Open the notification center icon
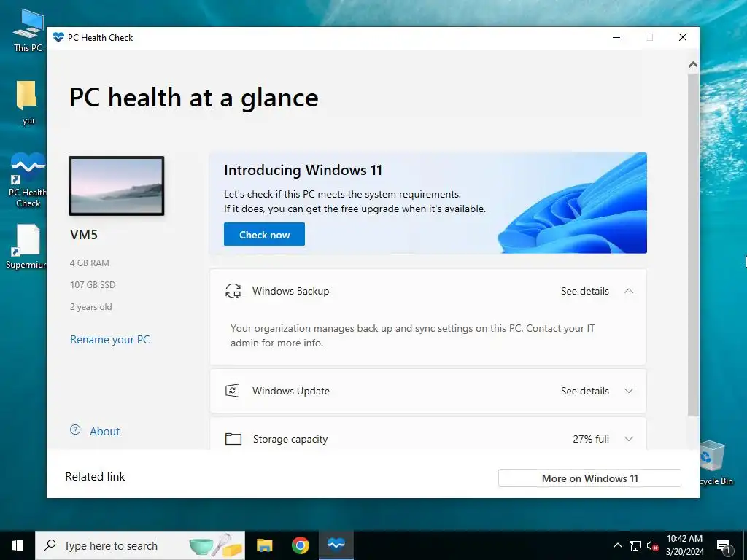Viewport: 747px width, 560px height. 724,546
